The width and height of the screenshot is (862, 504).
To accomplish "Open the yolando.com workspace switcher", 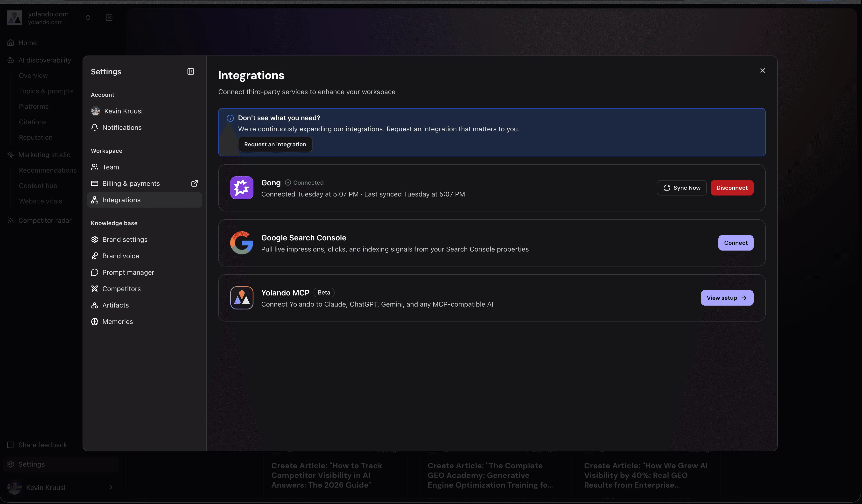I will (88, 18).
